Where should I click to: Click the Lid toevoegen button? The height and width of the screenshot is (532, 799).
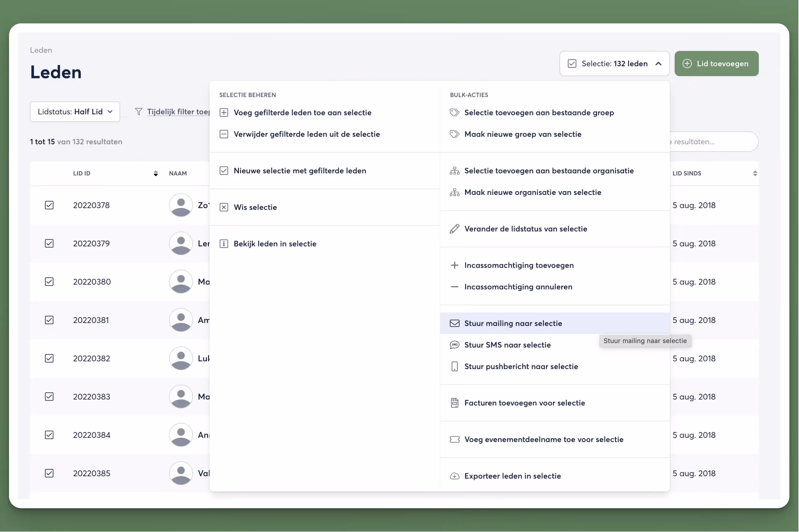pyautogui.click(x=716, y=64)
